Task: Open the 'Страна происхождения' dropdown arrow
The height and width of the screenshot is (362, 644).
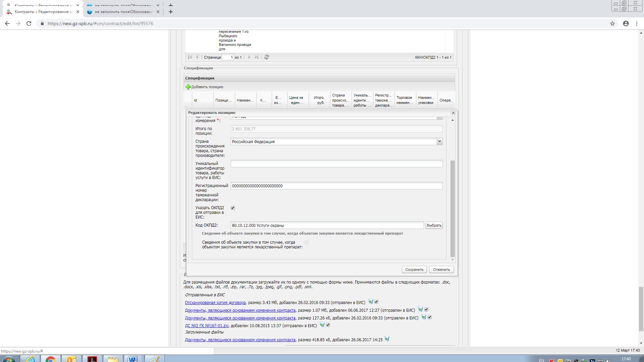Action: pos(439,142)
